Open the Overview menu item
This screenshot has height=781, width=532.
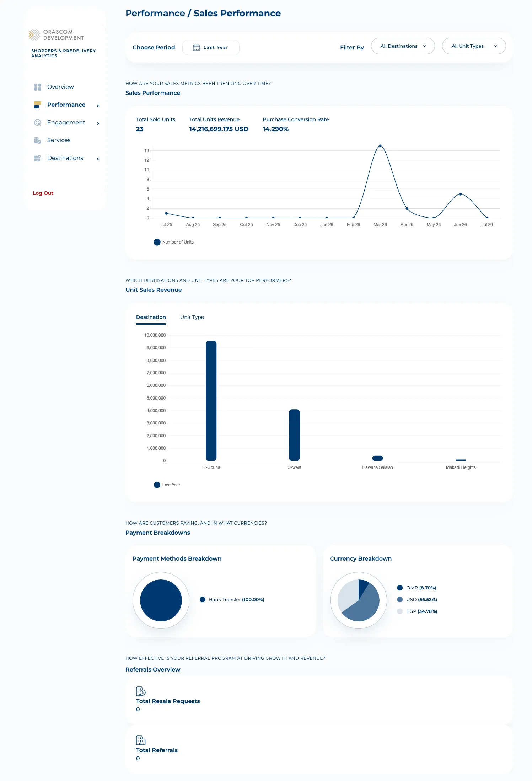click(x=60, y=87)
